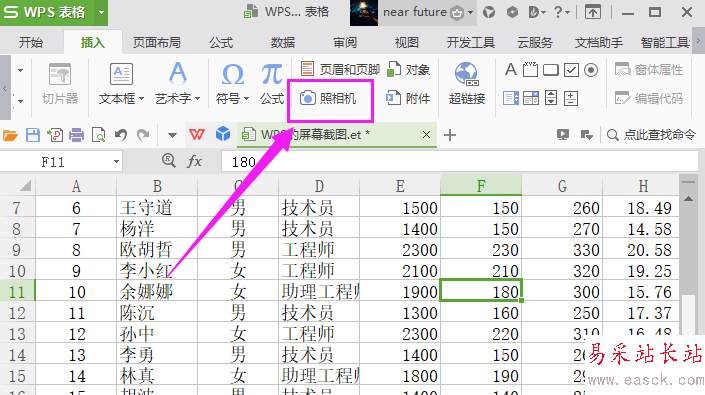705x395 pixels.
Task: Switch to the 公式 (Formulas) tab
Action: [221, 42]
